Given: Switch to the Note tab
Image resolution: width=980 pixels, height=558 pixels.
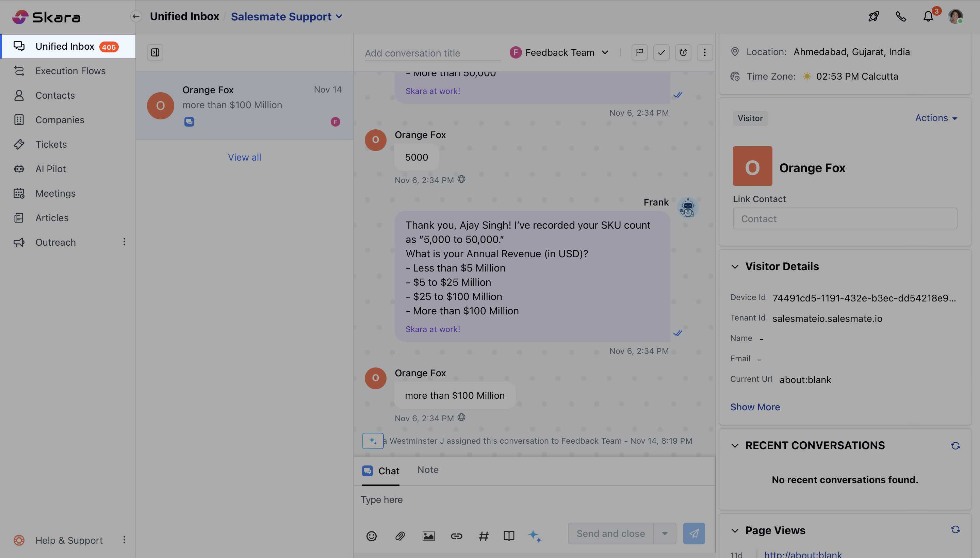Looking at the screenshot, I should point(427,470).
